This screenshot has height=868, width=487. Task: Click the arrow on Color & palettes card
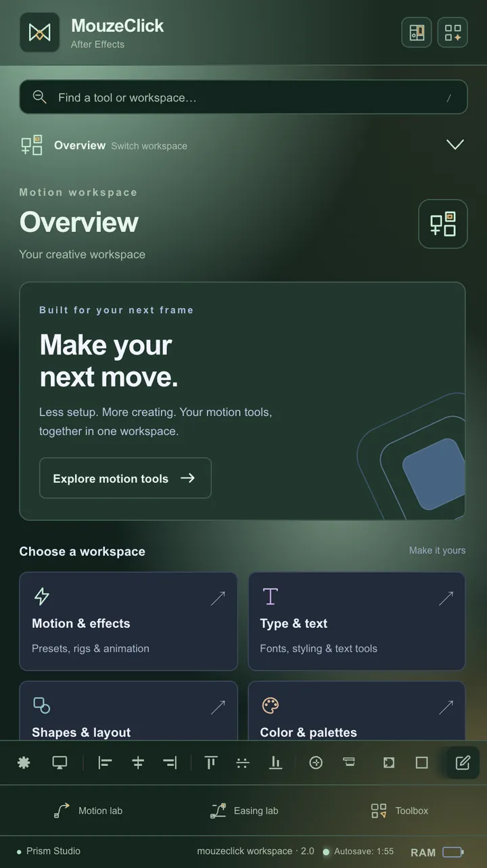pos(446,707)
